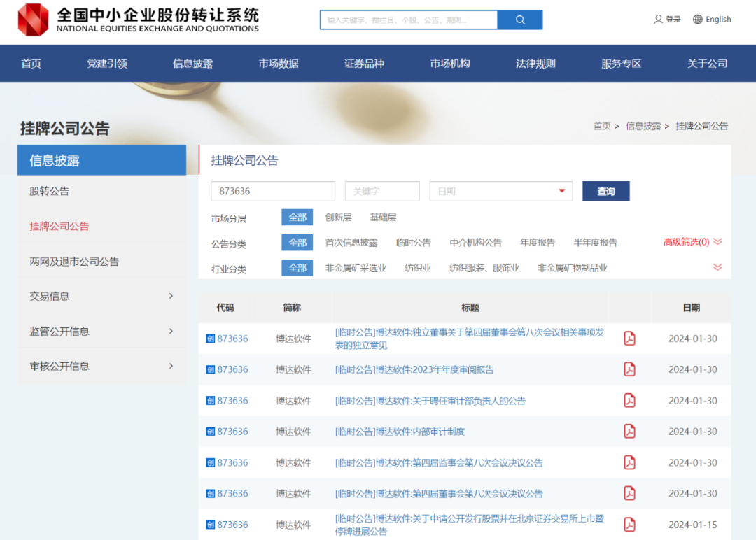756x540 pixels.
Task: Expand 高级筛选(0) advanced filter
Action: tap(692, 242)
